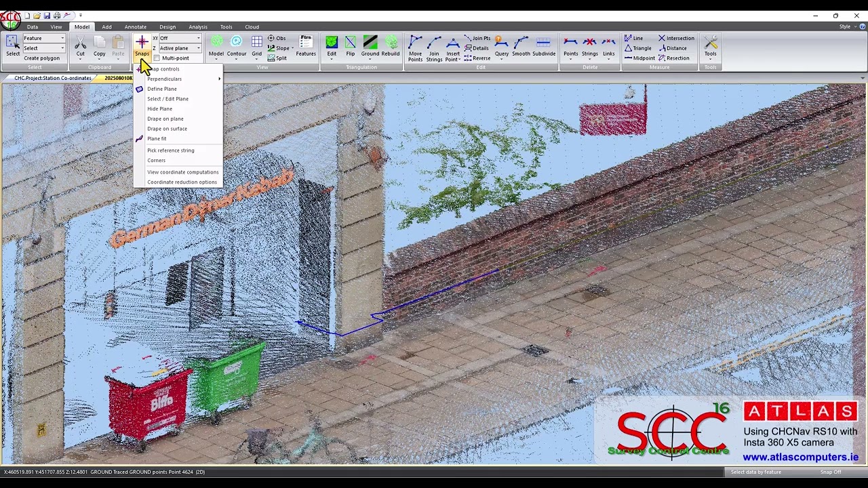Viewport: 868px width, 488px height.
Task: Click the Grid icon
Action: (256, 43)
